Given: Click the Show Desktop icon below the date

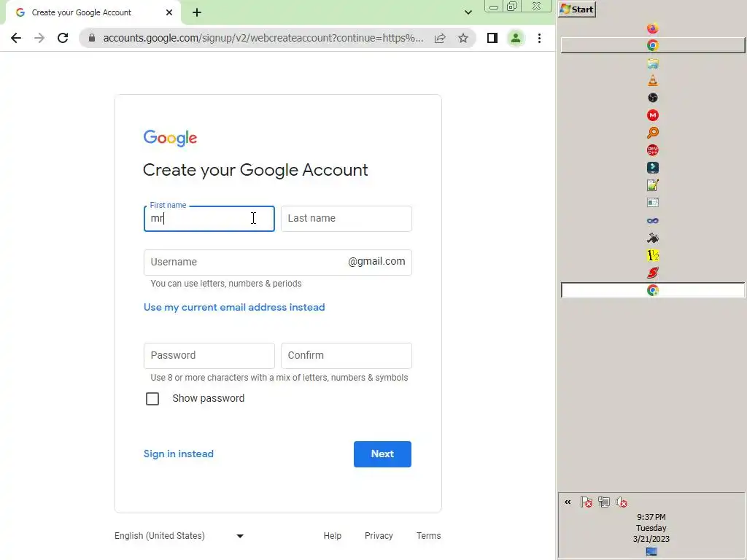Looking at the screenshot, I should (x=651, y=552).
